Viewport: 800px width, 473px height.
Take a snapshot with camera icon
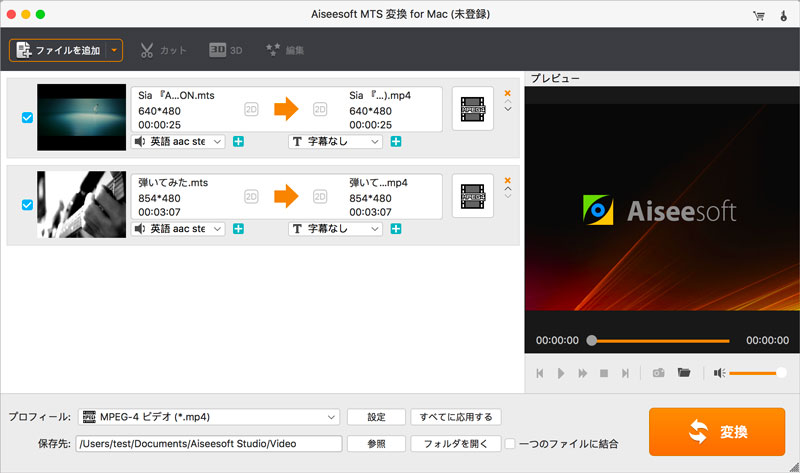point(659,372)
